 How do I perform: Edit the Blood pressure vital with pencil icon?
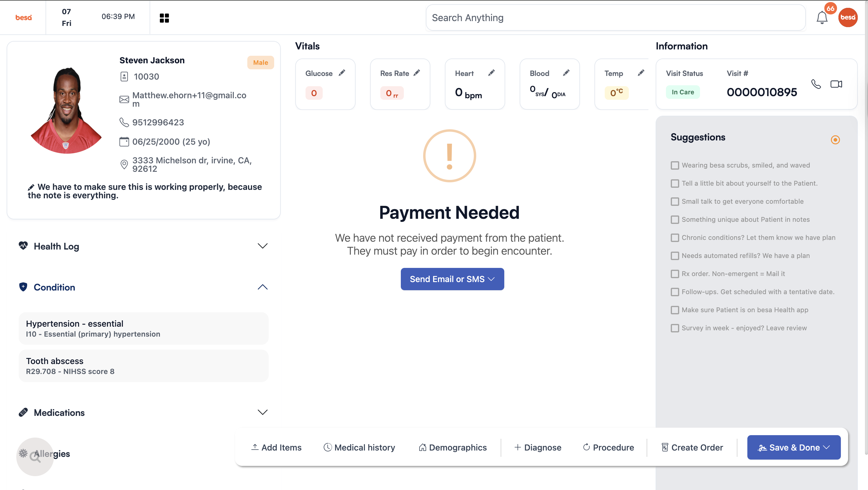click(566, 73)
